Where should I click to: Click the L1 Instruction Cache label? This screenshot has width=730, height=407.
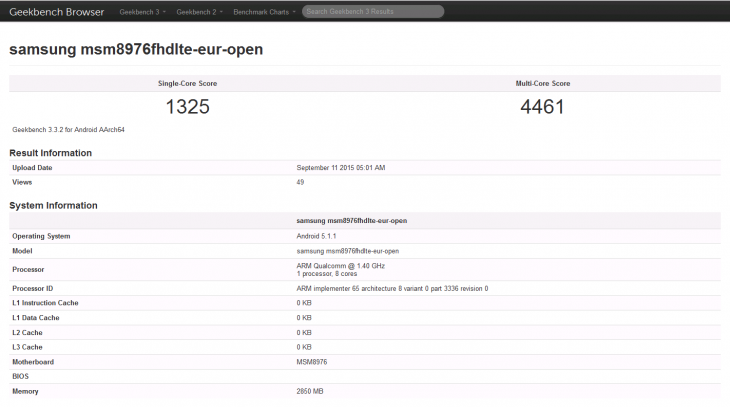tap(45, 303)
